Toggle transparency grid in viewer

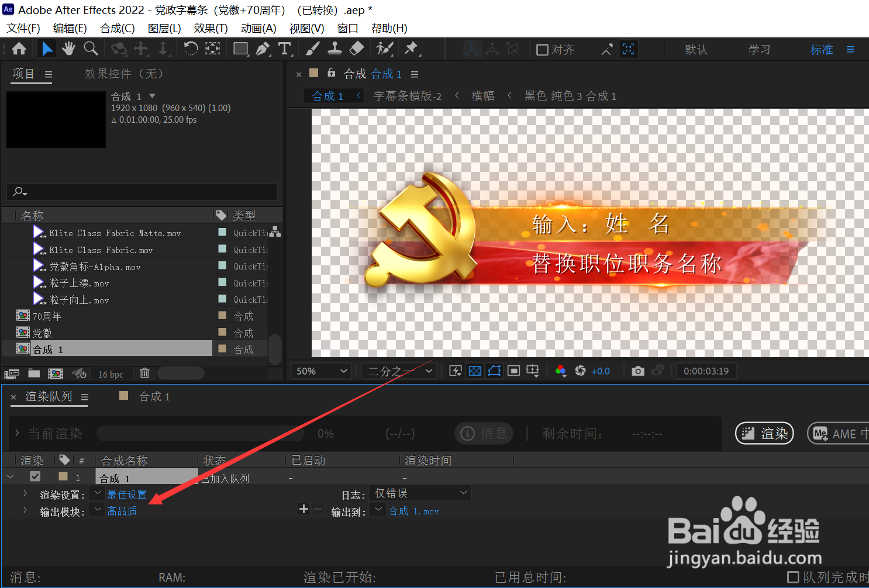click(475, 371)
